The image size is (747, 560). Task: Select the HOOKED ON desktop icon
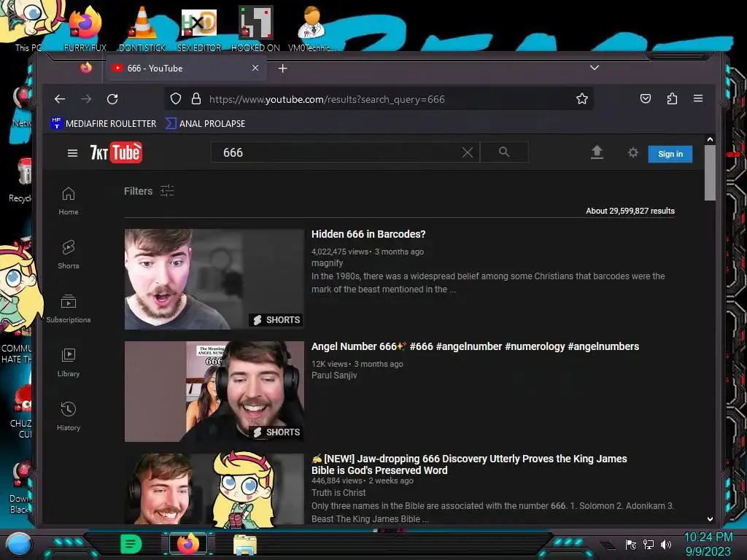click(x=255, y=28)
